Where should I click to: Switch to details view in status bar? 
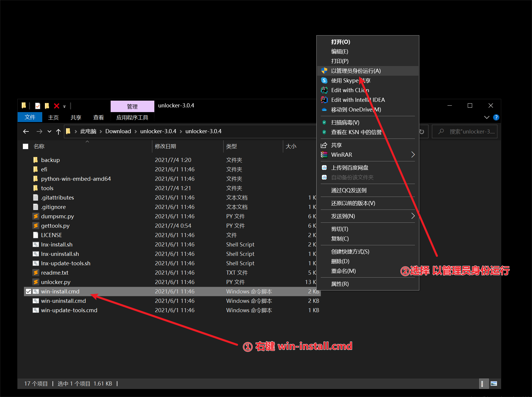point(482,384)
